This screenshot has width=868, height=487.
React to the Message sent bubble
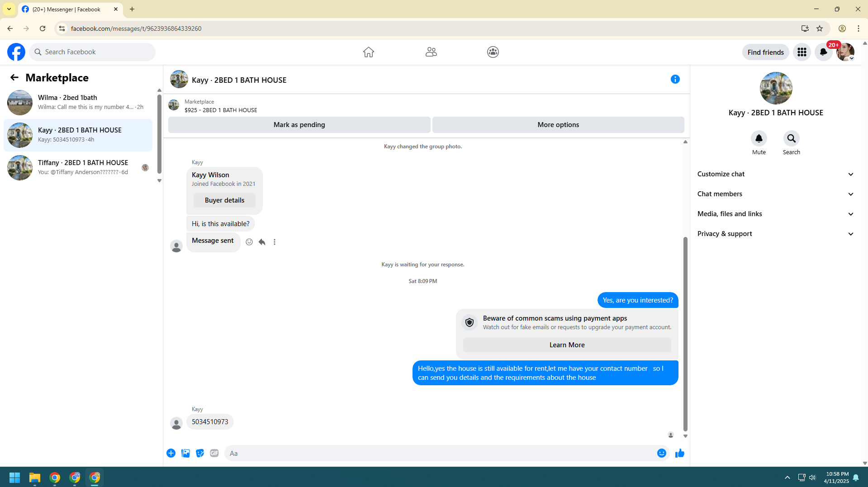pyautogui.click(x=249, y=242)
